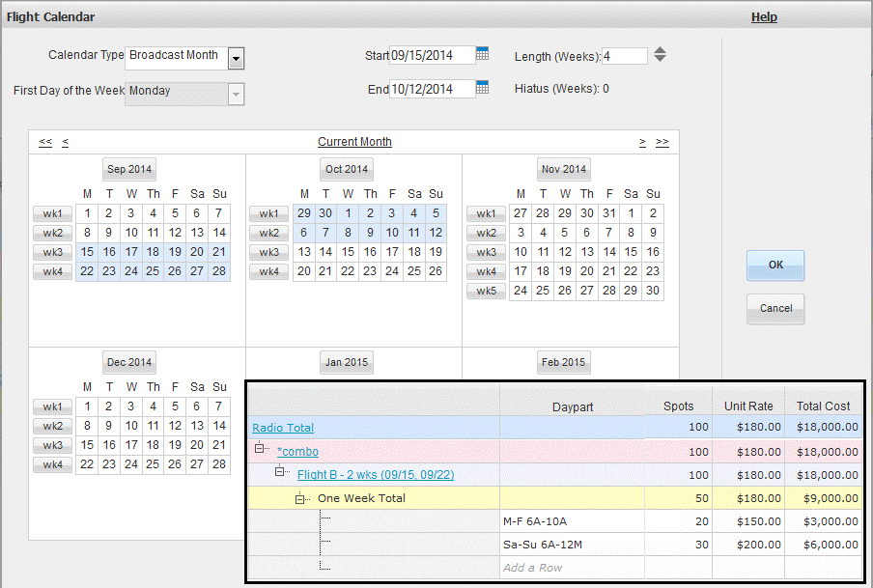Viewport: 873px width, 588px height.
Task: Open the Start date calendar picker icon
Action: pos(483,54)
